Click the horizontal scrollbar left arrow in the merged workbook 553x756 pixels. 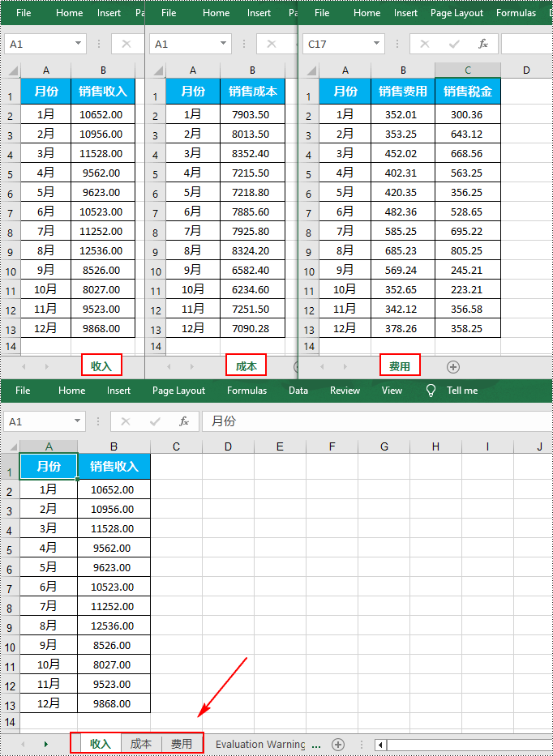pos(381,745)
